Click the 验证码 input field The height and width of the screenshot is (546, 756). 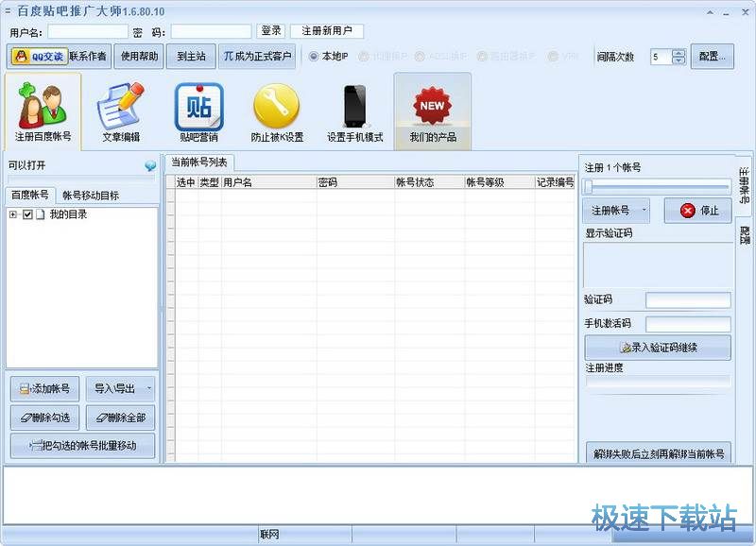point(688,300)
